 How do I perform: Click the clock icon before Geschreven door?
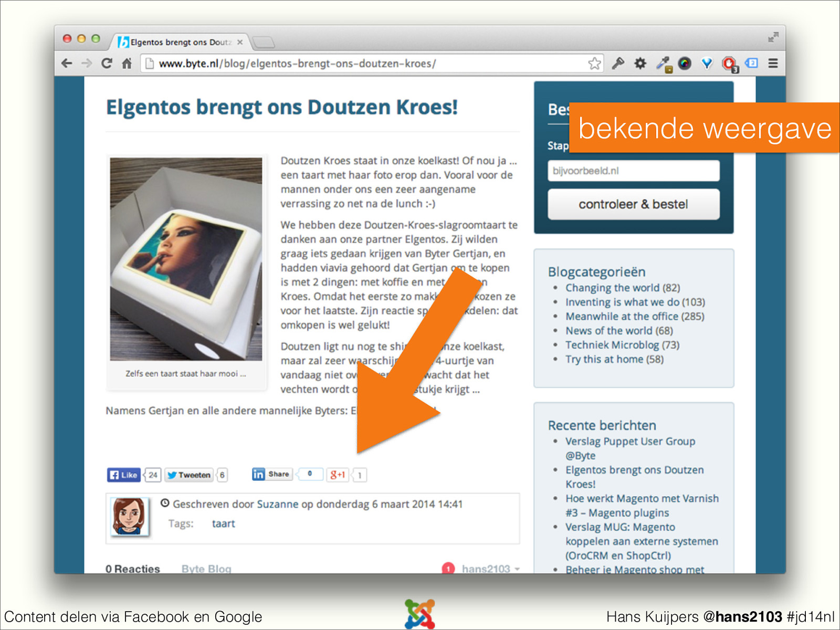point(165,503)
